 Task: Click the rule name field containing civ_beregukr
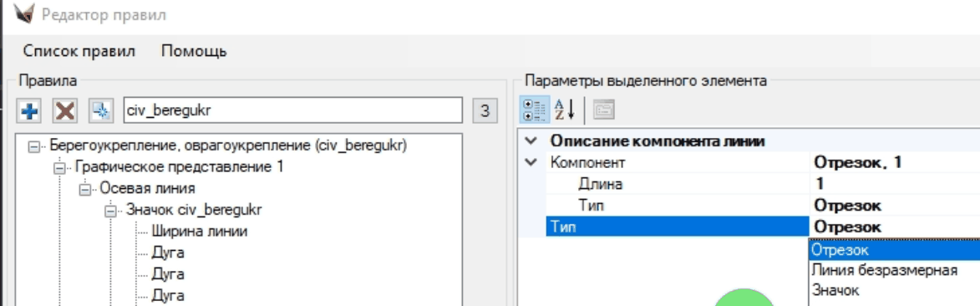[293, 110]
